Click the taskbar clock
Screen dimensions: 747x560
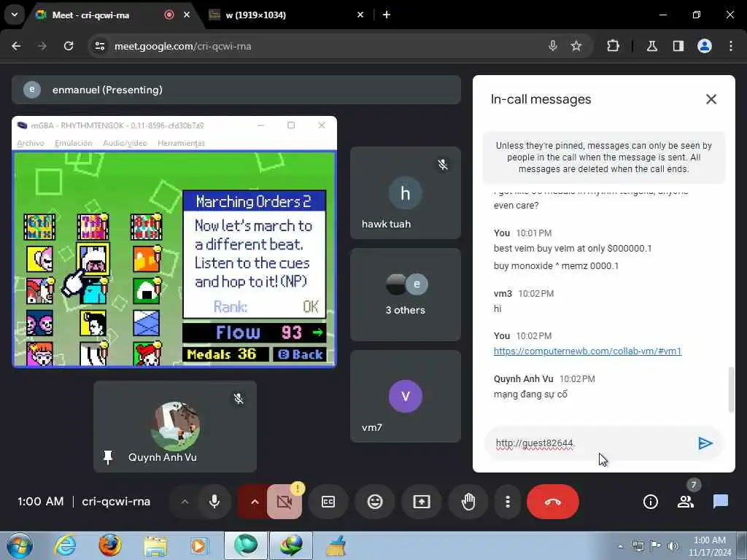tap(710, 546)
